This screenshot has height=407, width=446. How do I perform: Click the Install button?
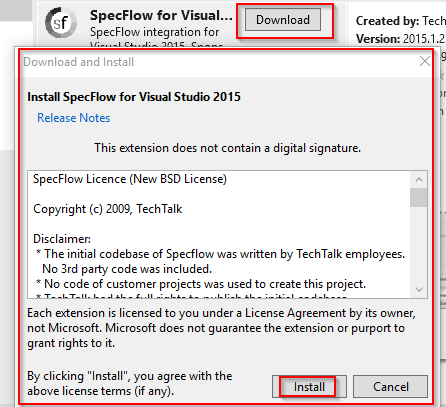pyautogui.click(x=309, y=387)
